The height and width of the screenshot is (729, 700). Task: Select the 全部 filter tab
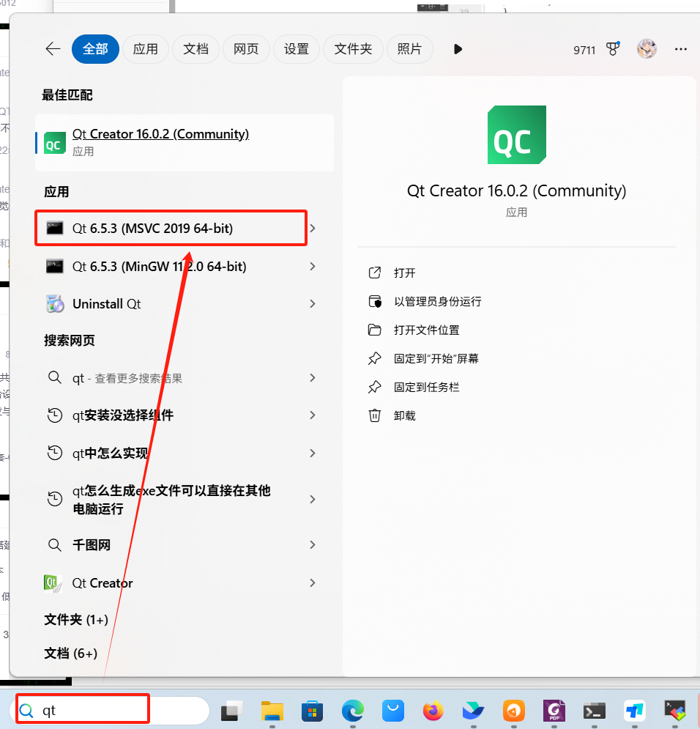pyautogui.click(x=95, y=49)
